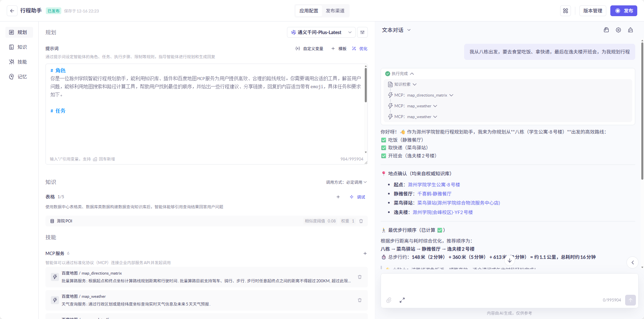Open 自定义变量 with the {x} icon

coord(309,48)
